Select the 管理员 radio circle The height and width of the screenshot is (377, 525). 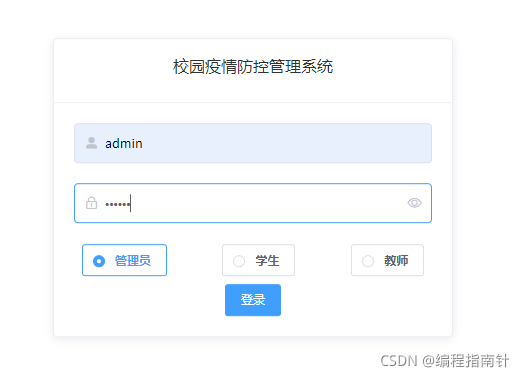[99, 261]
